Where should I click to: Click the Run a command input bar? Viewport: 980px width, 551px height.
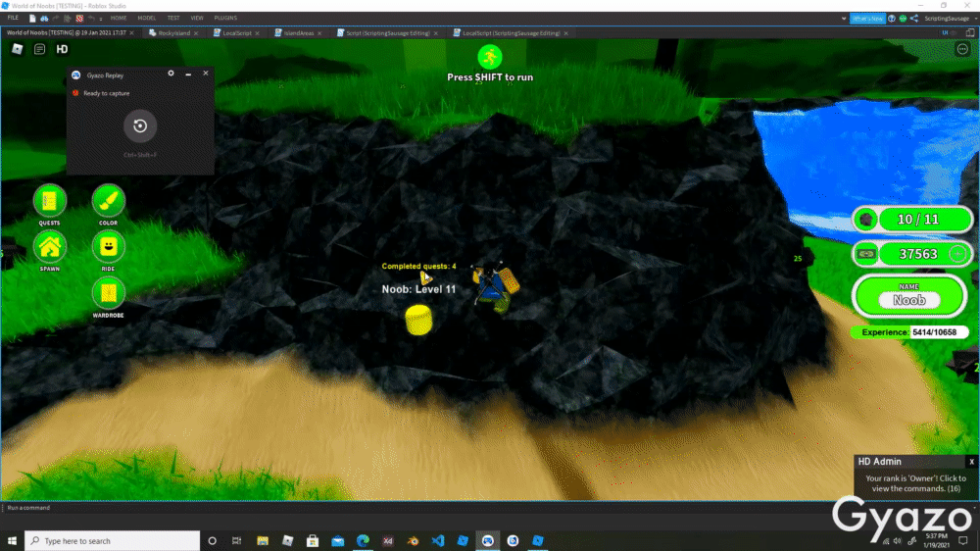coord(490,508)
